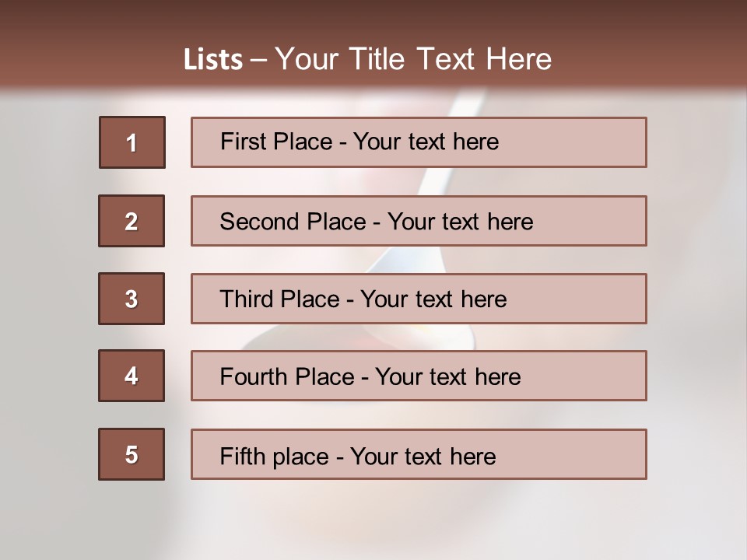Click the dash between "Lists" and the title text
This screenshot has height=560, width=747.
point(258,60)
